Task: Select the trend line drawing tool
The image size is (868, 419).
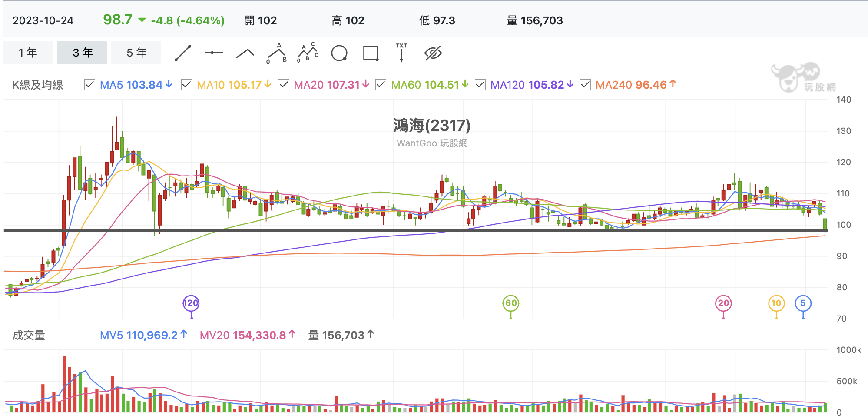Action: [183, 53]
